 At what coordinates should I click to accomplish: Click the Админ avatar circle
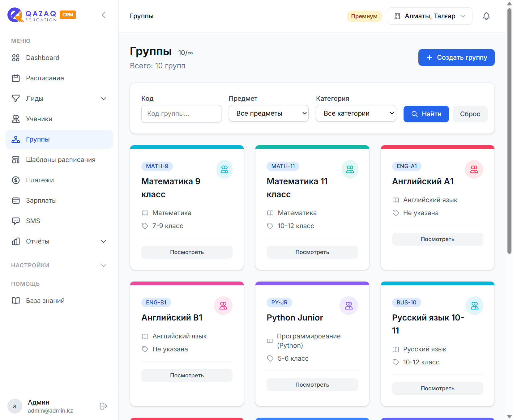click(15, 406)
